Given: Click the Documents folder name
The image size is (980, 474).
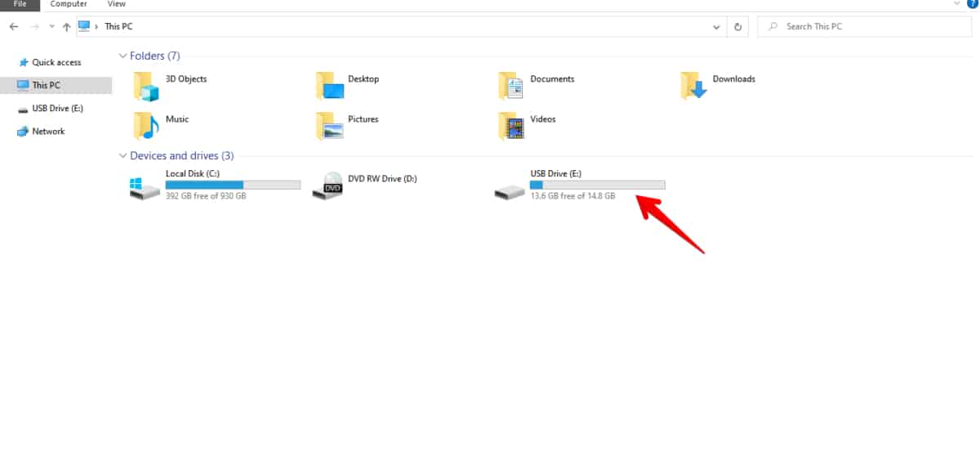Looking at the screenshot, I should pos(552,79).
